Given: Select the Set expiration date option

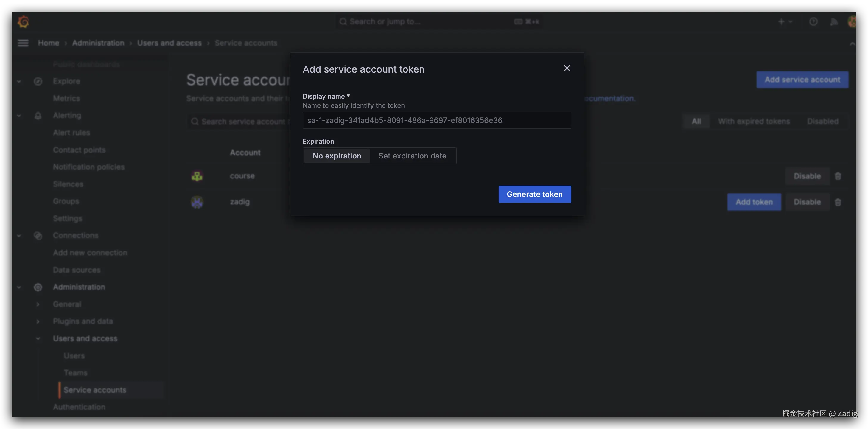Looking at the screenshot, I should pos(412,156).
